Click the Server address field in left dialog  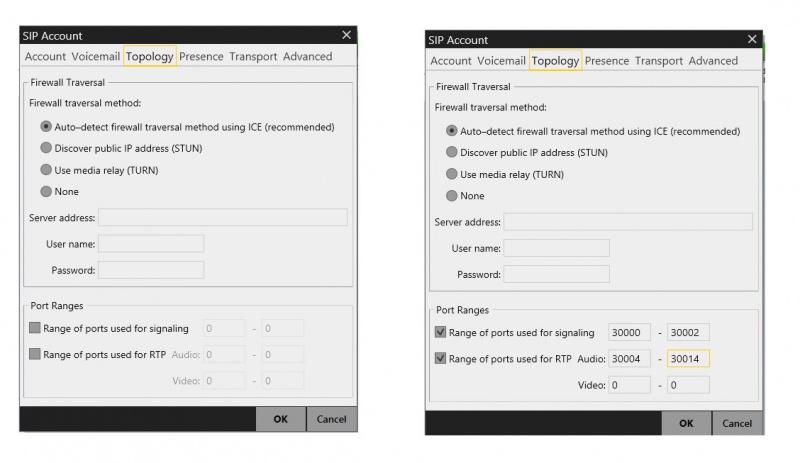click(x=222, y=217)
